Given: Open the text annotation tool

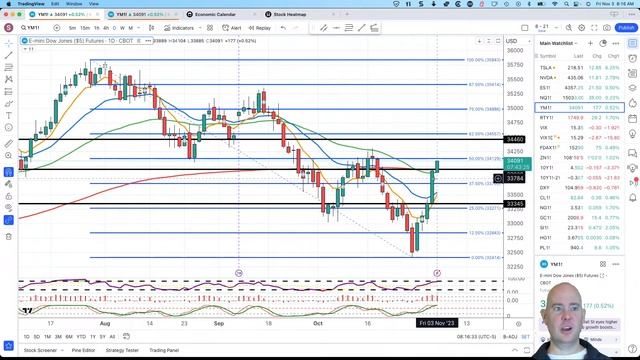Looking at the screenshot, I should click(x=9, y=116).
